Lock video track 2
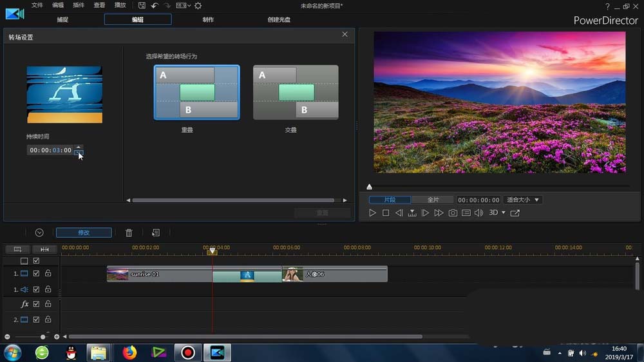The image size is (644, 362). point(48,319)
